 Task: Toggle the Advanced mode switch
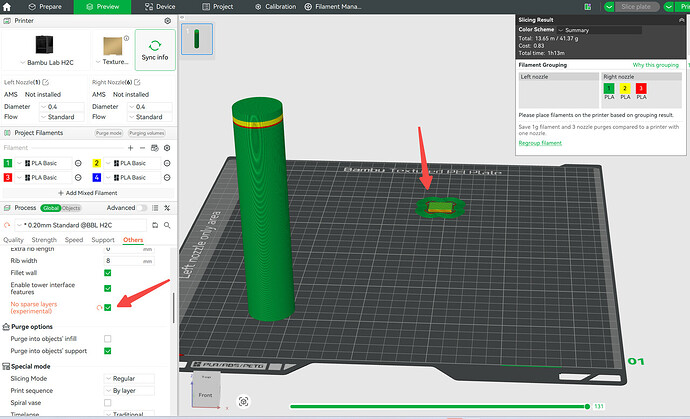click(x=142, y=208)
